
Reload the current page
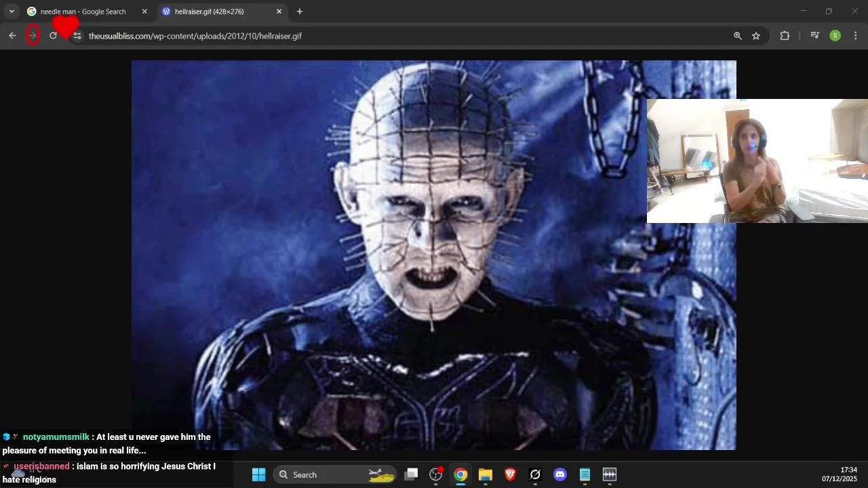53,35
